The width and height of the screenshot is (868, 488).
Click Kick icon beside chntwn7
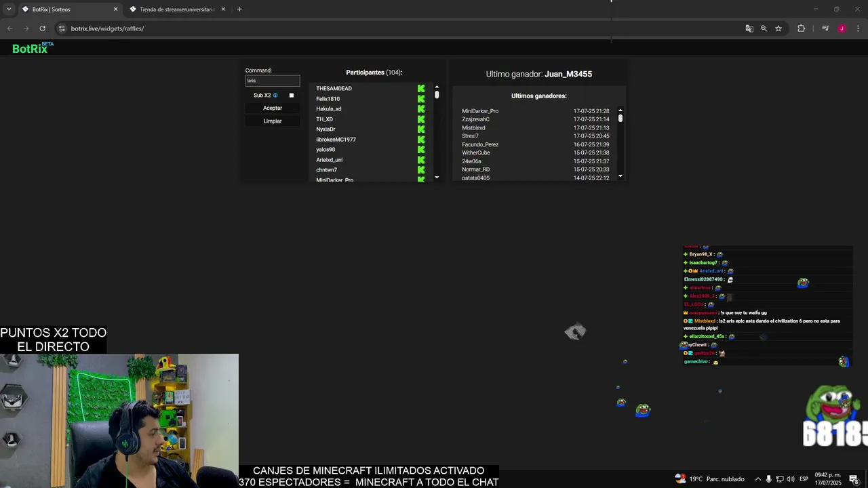click(x=421, y=170)
